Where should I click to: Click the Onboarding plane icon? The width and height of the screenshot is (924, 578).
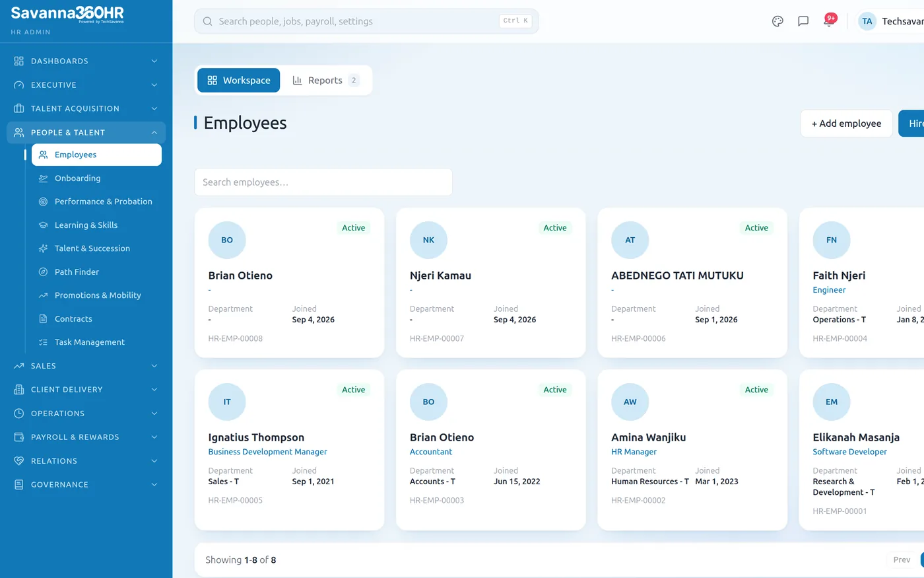(43, 178)
